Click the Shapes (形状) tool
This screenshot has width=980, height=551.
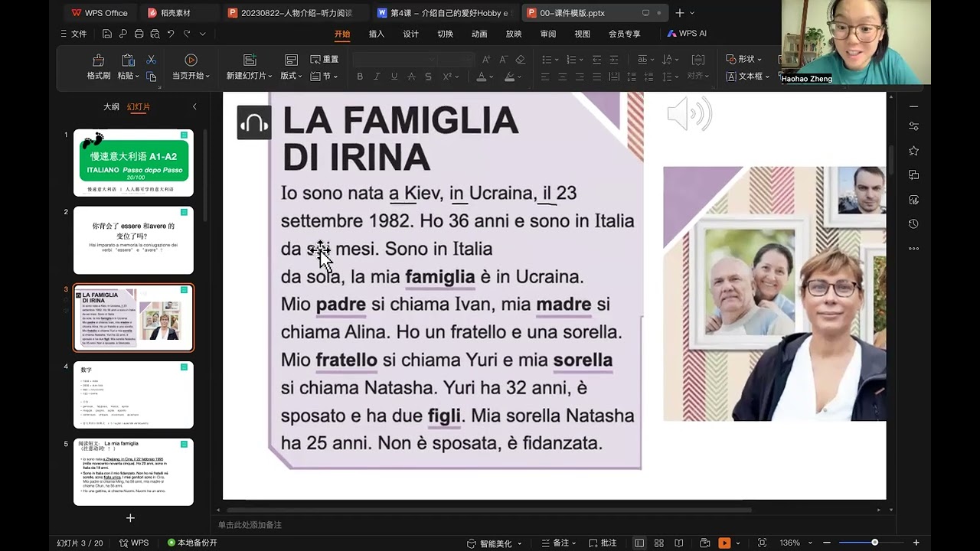(x=743, y=59)
